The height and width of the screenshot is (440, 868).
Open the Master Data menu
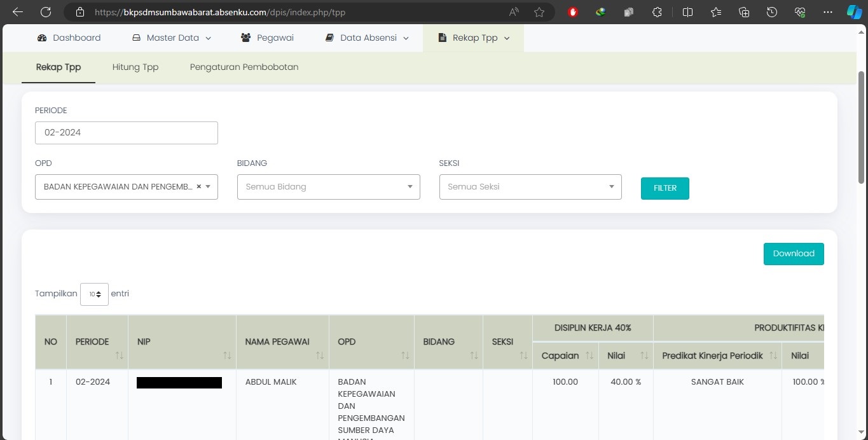(x=171, y=38)
